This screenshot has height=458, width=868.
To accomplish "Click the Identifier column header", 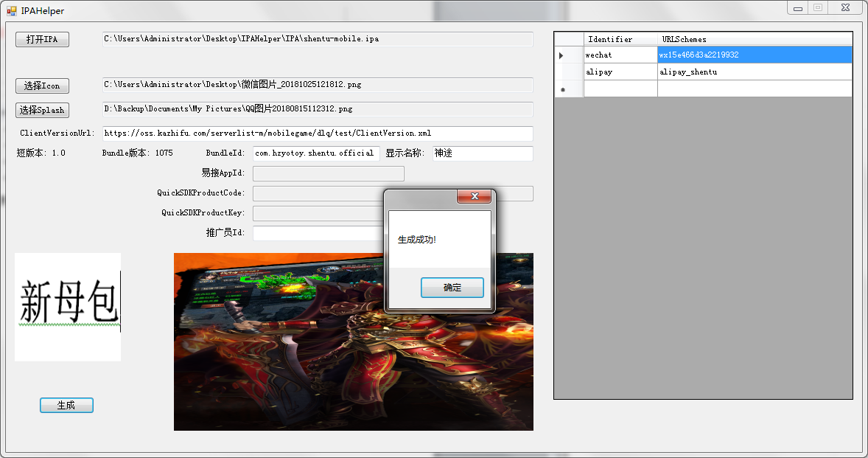I will 620,39.
